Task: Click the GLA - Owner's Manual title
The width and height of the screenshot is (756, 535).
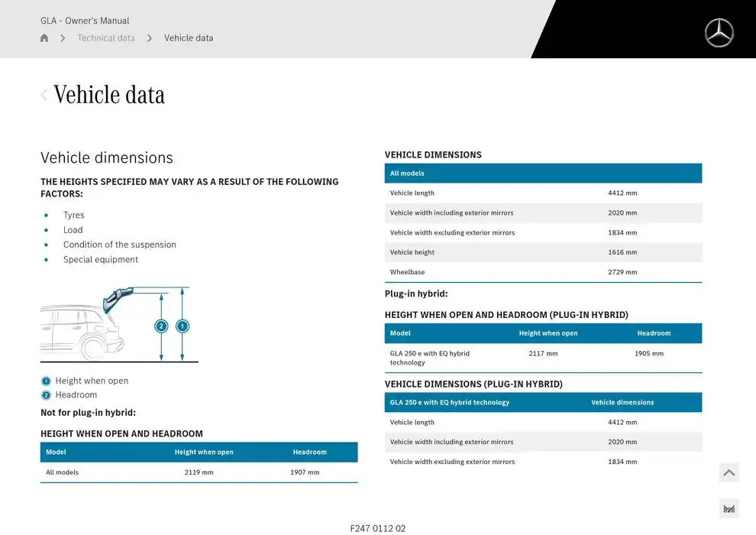Action: click(x=85, y=21)
